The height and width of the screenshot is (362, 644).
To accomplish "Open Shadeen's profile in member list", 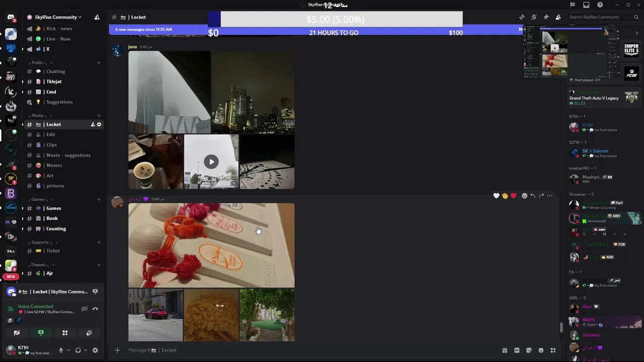I will point(591,335).
